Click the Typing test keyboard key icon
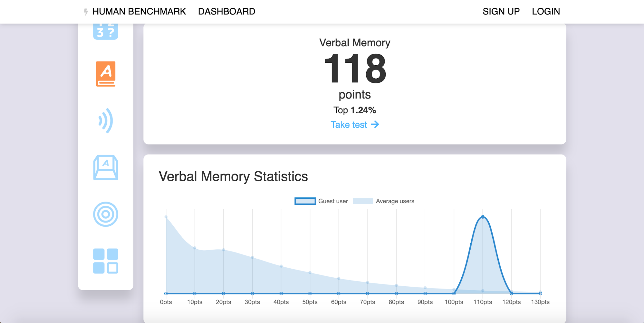Image resolution: width=644 pixels, height=323 pixels. coord(105,167)
